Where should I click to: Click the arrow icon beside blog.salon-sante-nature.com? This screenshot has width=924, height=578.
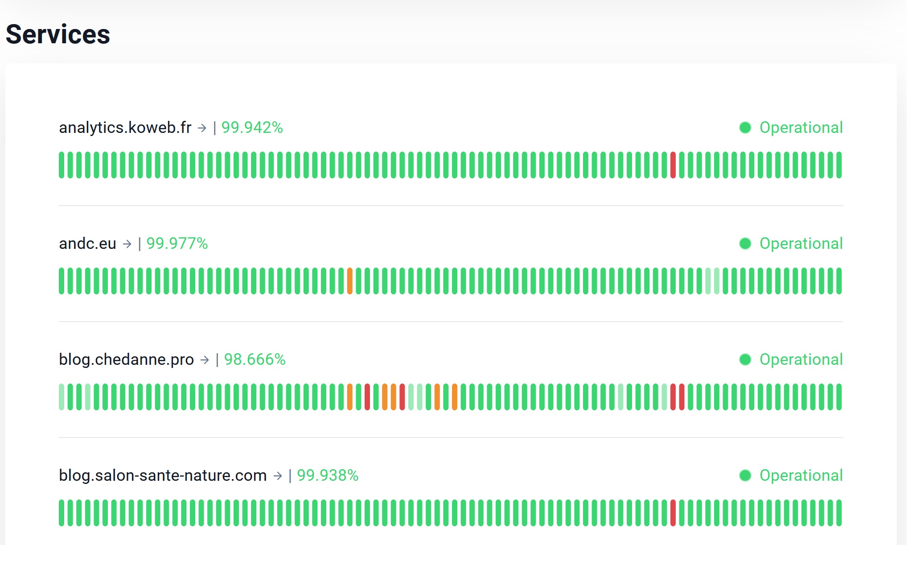278,476
